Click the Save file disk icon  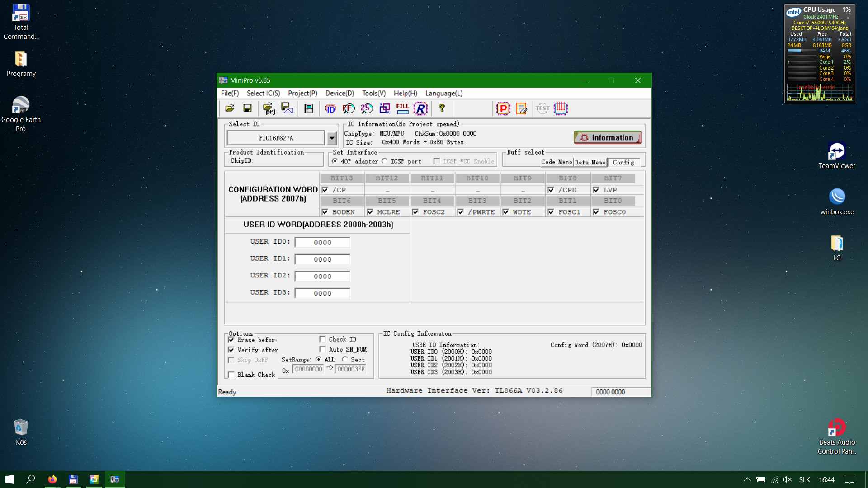point(247,108)
